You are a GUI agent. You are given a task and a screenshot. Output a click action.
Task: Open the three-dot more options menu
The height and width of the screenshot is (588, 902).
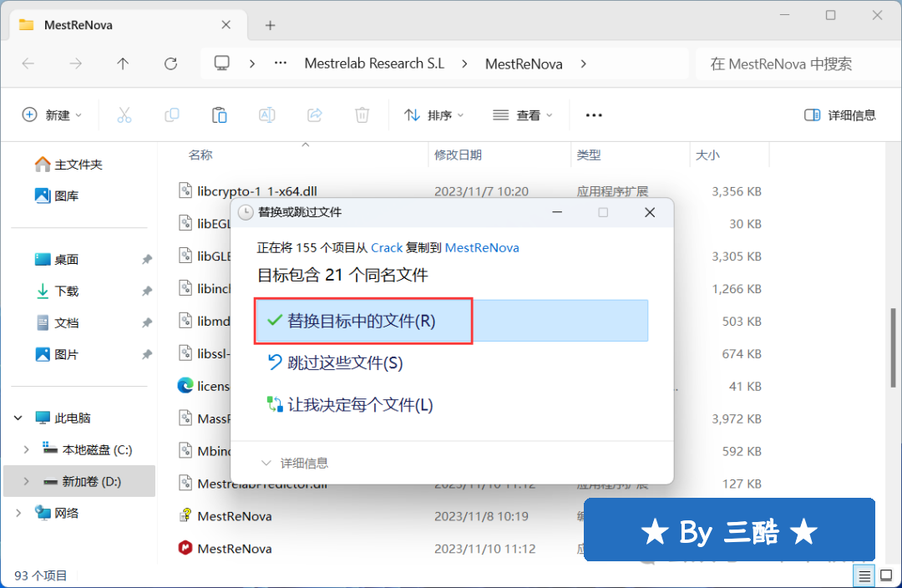pyautogui.click(x=594, y=115)
